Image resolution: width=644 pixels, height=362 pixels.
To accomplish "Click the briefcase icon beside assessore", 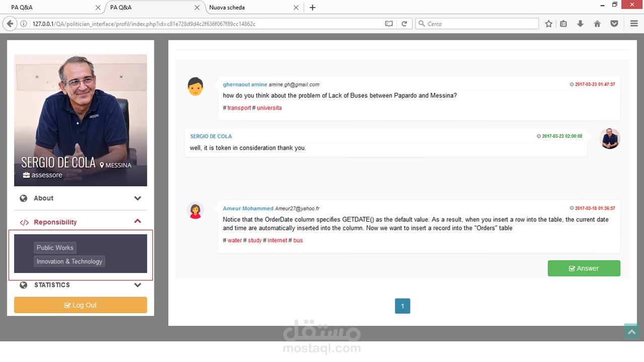I will [26, 175].
